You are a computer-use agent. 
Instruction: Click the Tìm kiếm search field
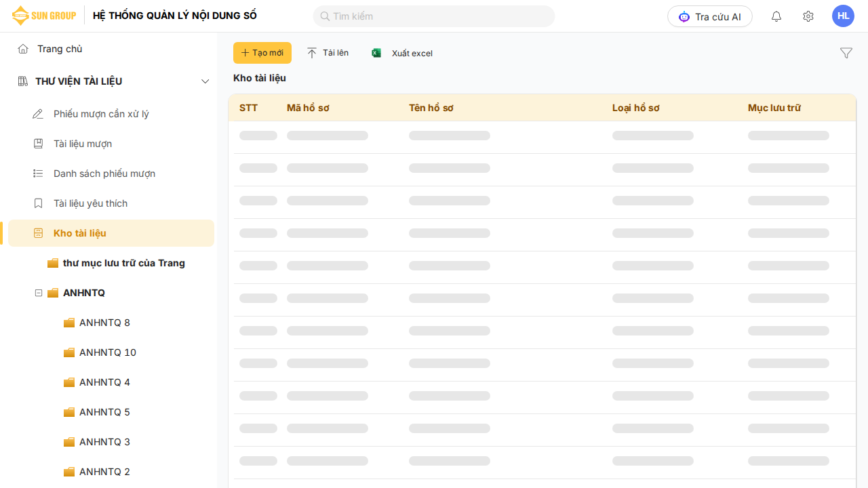click(x=434, y=16)
